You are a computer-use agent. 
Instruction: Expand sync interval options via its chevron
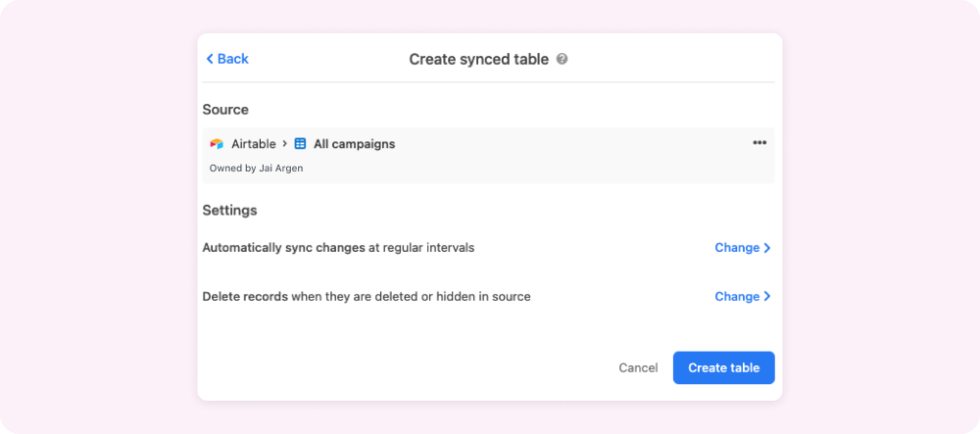pos(767,248)
